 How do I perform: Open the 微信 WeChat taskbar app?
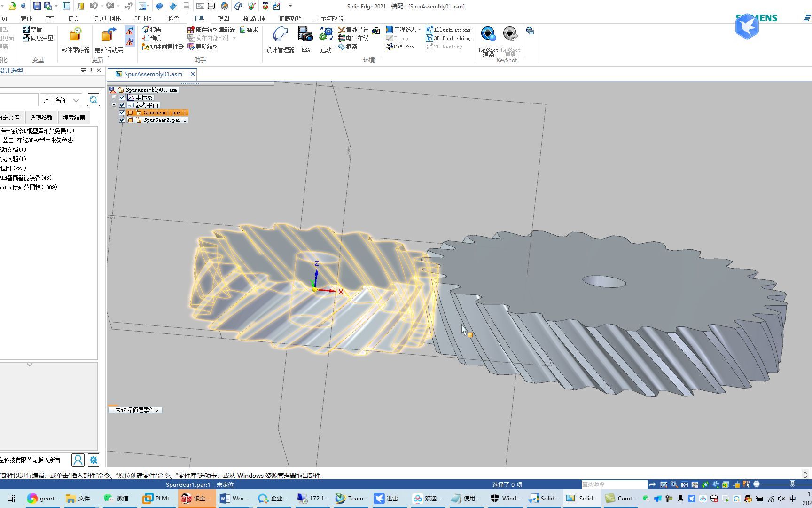coord(117,498)
